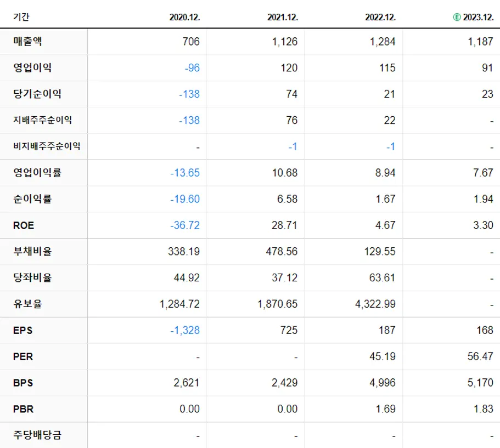
Task: Click the -1,328 EPS value
Action: point(185,331)
